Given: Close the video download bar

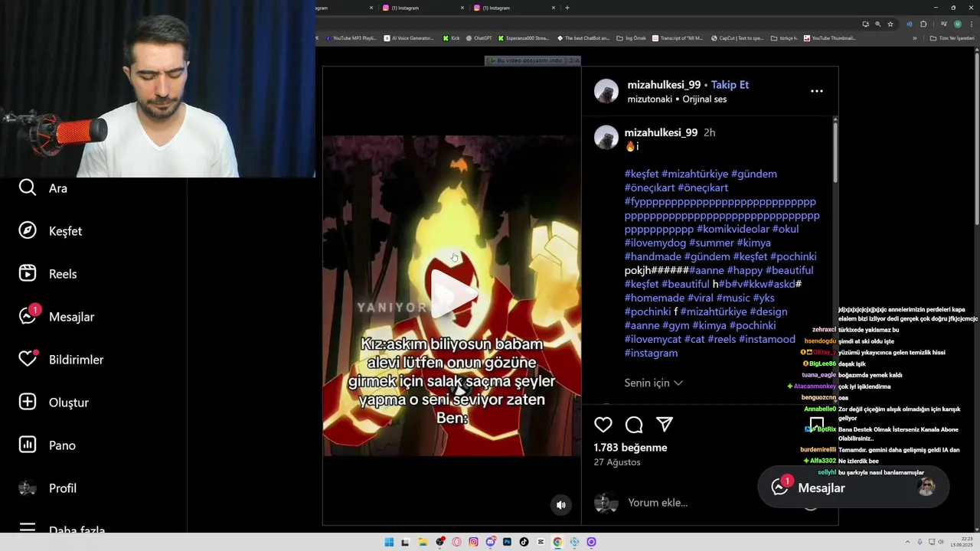Looking at the screenshot, I should [x=577, y=60].
